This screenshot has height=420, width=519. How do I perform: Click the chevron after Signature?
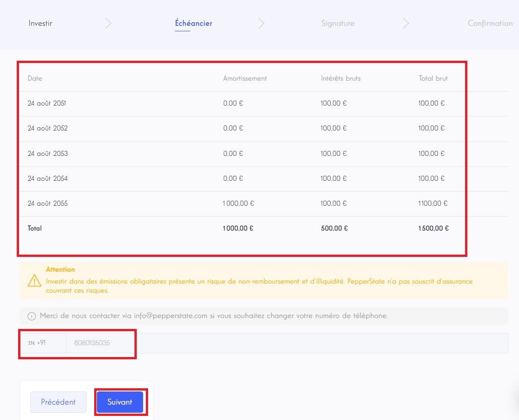(x=406, y=23)
